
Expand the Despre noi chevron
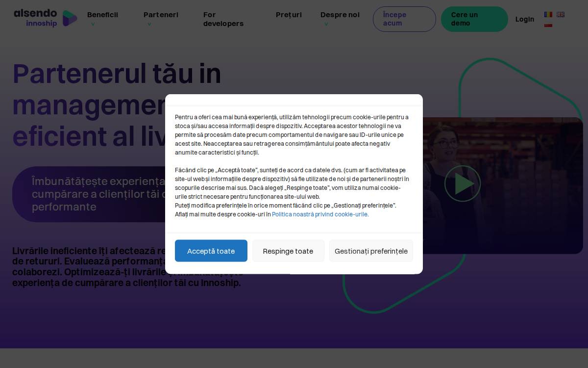click(x=326, y=24)
